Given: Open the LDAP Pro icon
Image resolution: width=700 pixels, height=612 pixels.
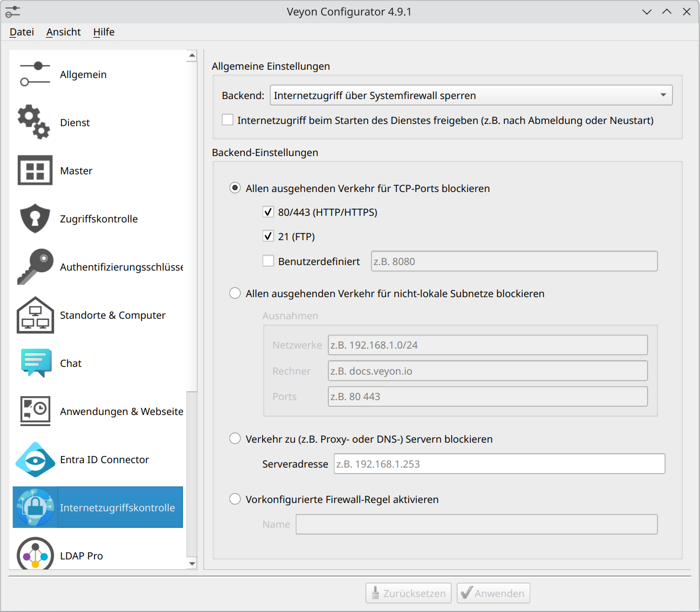Looking at the screenshot, I should (x=35, y=554).
